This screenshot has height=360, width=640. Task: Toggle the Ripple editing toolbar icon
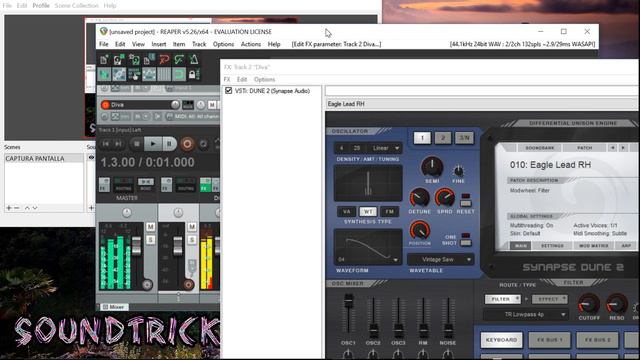[134, 74]
